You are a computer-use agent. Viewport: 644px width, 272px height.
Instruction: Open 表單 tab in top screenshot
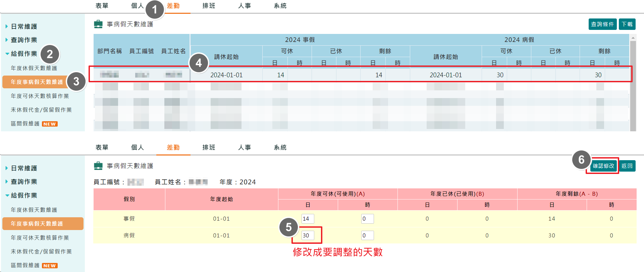(x=102, y=6)
